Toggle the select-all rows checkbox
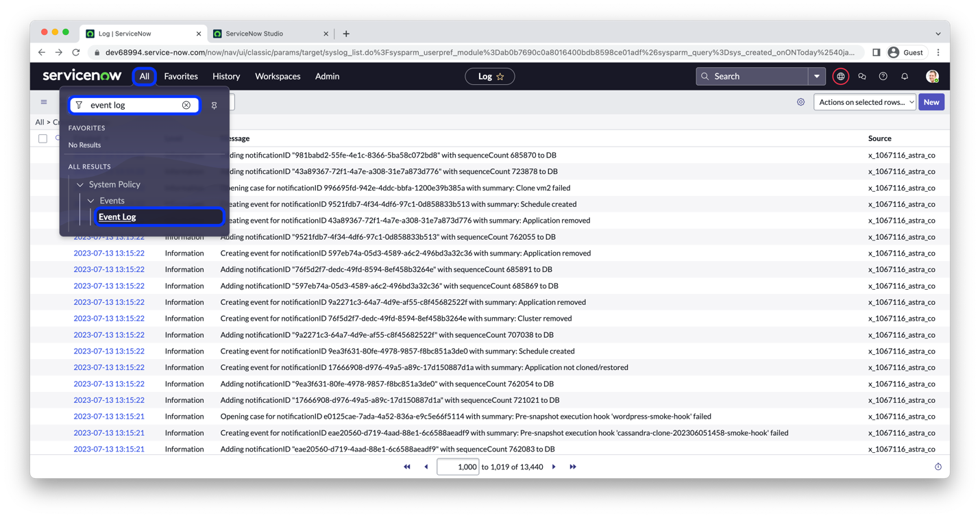Image resolution: width=980 pixels, height=518 pixels. 43,138
